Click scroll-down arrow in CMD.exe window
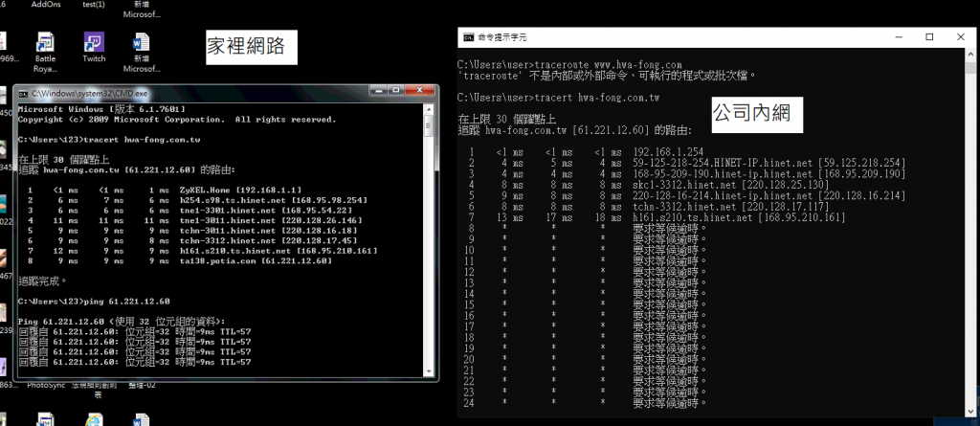This screenshot has height=426, width=980. tap(429, 370)
